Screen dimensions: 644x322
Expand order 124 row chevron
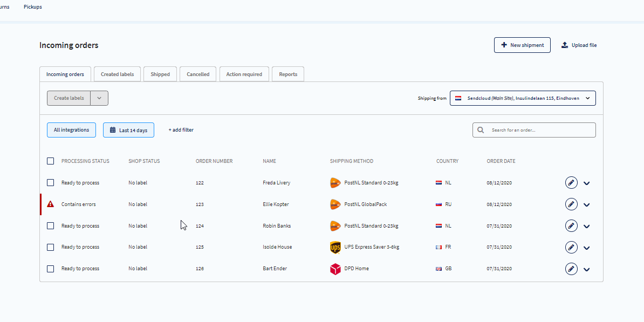(x=586, y=227)
